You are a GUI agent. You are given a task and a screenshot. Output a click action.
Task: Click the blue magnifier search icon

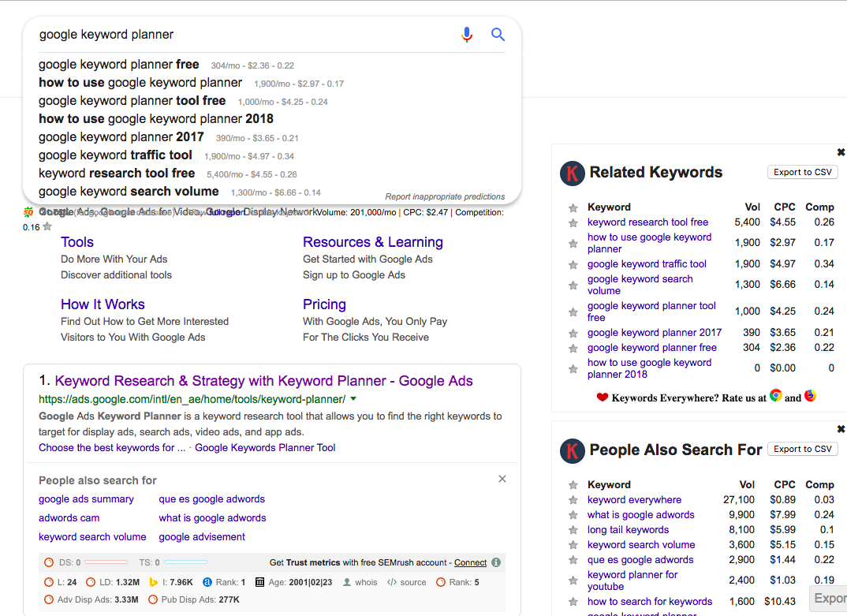coord(498,35)
